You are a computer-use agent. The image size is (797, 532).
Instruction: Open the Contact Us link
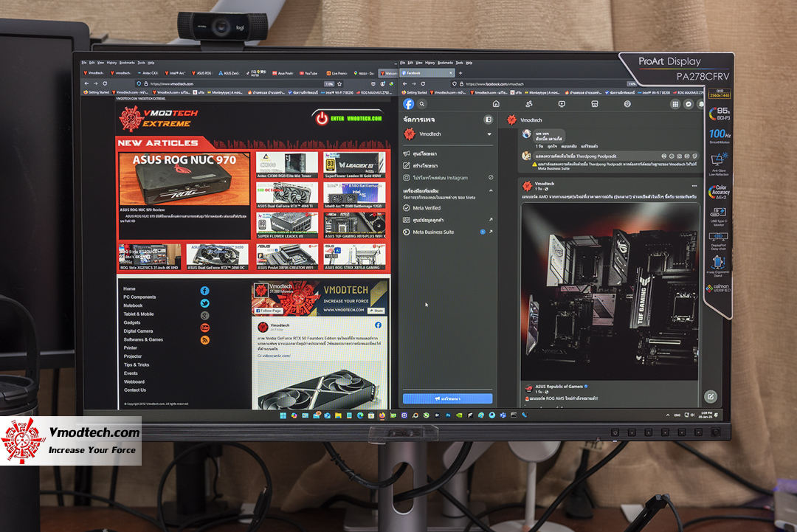[135, 390]
